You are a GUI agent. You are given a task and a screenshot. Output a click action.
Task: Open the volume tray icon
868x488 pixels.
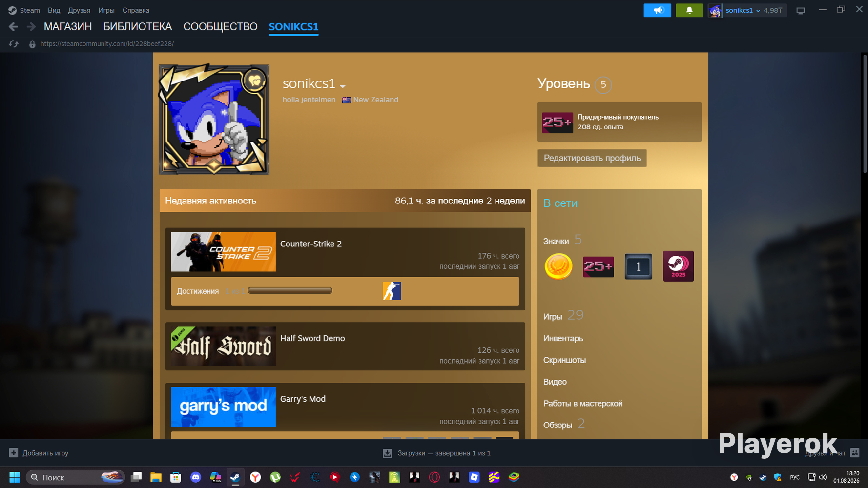coord(823,477)
